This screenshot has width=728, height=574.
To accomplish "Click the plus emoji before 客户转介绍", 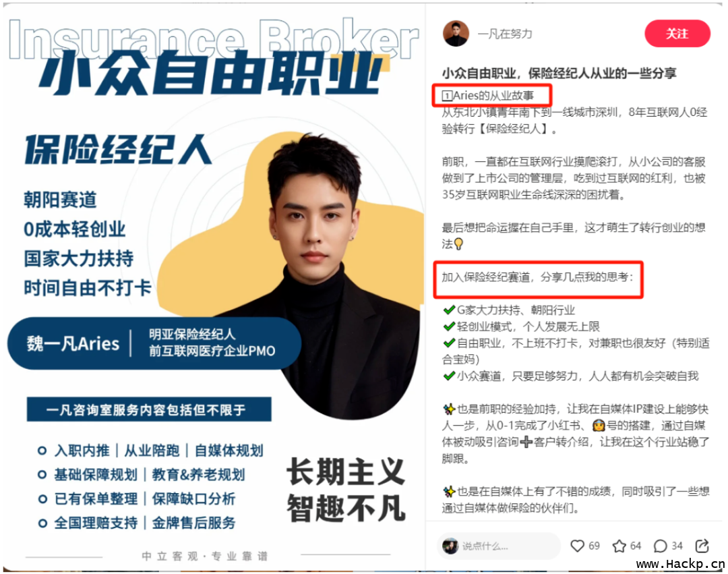I will click(526, 442).
